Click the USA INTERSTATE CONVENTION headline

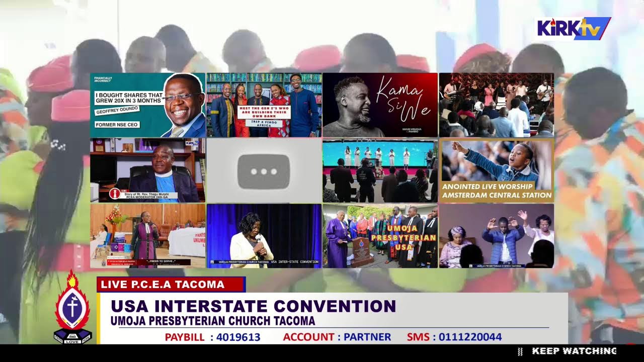(x=253, y=306)
